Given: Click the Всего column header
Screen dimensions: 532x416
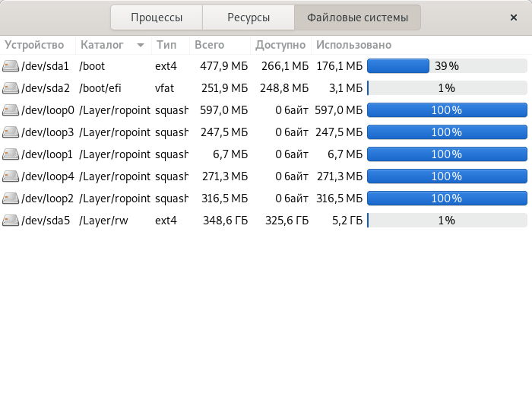Looking at the screenshot, I should point(210,45).
